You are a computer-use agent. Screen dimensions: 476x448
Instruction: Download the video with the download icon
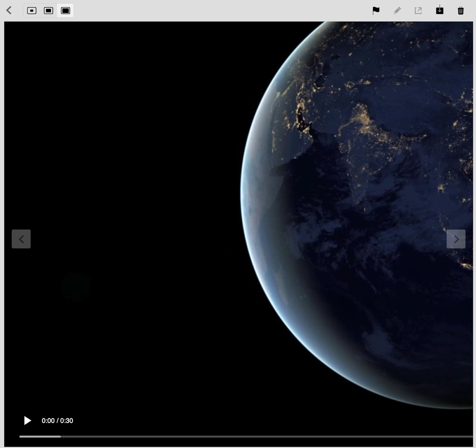[x=440, y=10]
